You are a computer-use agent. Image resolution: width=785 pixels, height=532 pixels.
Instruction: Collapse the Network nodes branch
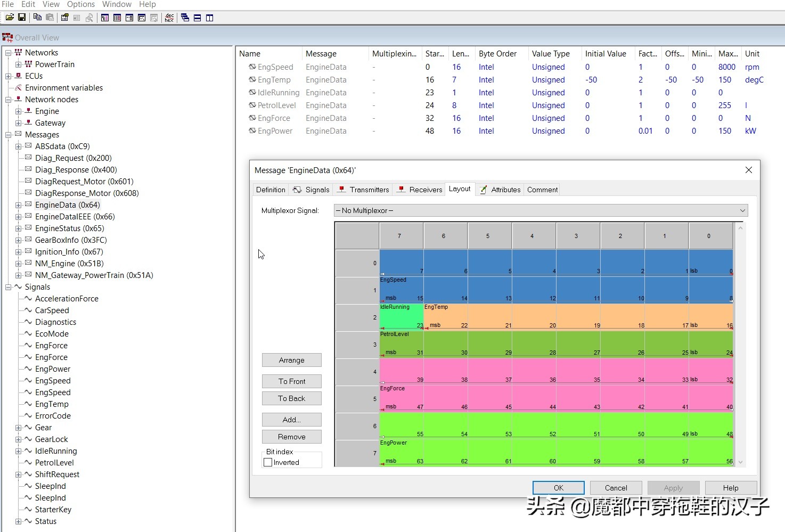(9, 100)
